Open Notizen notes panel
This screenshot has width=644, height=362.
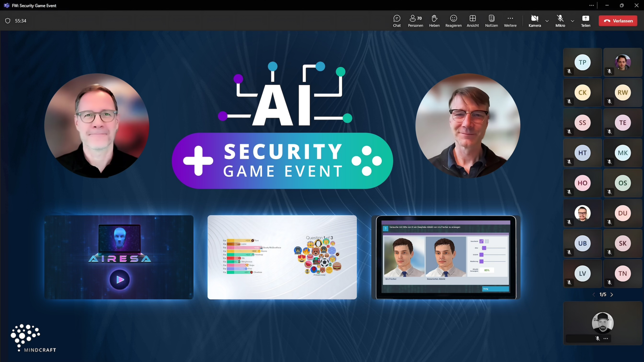491,20
